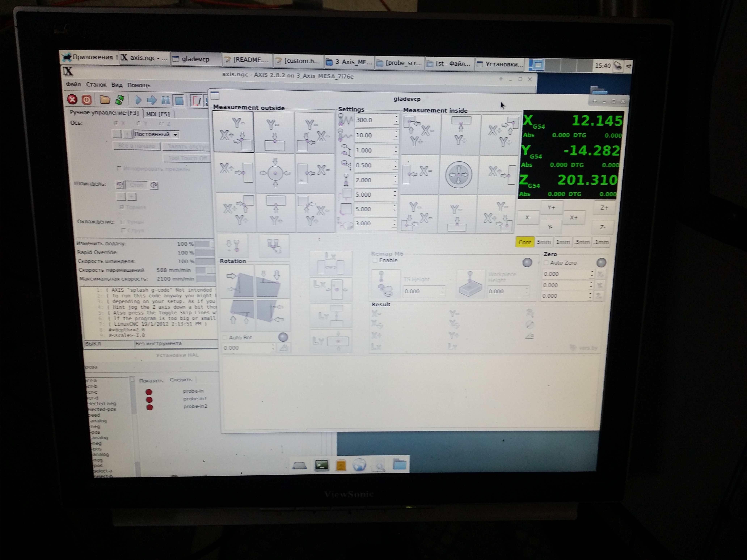The height and width of the screenshot is (560, 747).
Task: Open terminal from the bottom dock
Action: pos(321,465)
